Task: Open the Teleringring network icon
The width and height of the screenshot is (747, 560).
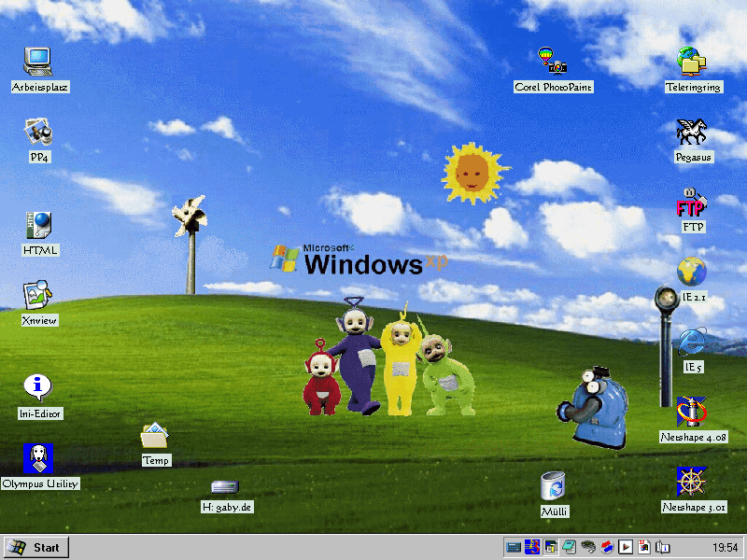Action: (x=692, y=62)
